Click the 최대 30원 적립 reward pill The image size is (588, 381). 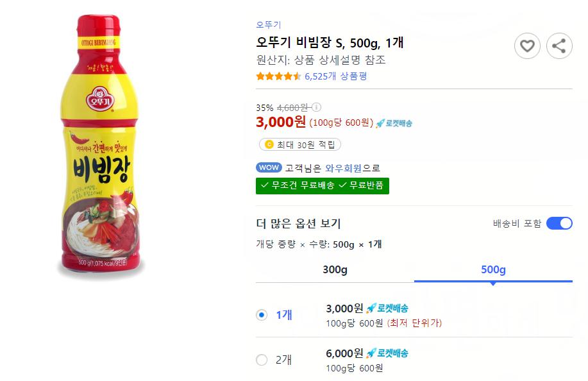pos(299,145)
